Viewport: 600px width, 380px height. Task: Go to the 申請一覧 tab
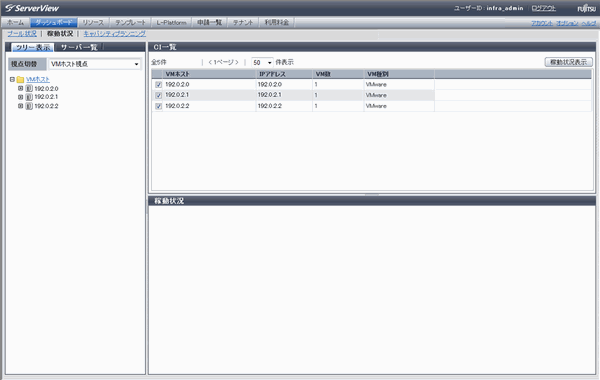[x=209, y=23]
